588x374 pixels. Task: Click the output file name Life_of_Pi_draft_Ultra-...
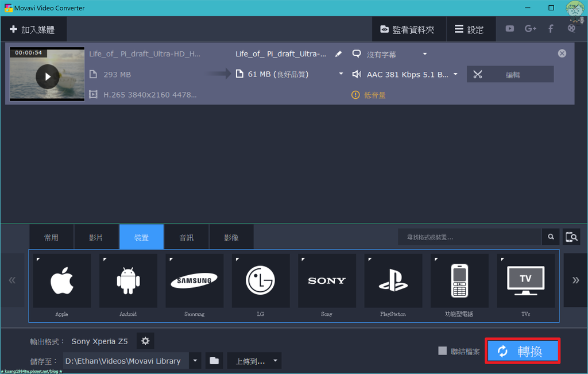pos(281,54)
